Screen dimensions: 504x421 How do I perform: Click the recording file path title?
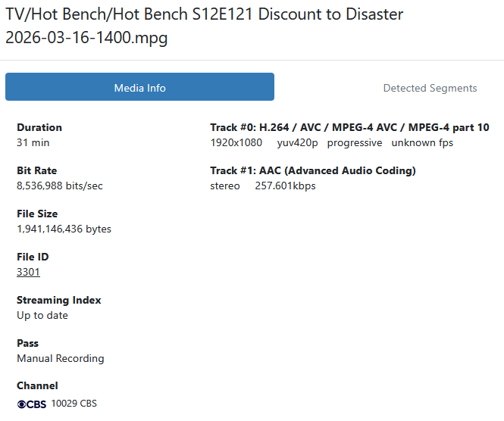coord(205,27)
